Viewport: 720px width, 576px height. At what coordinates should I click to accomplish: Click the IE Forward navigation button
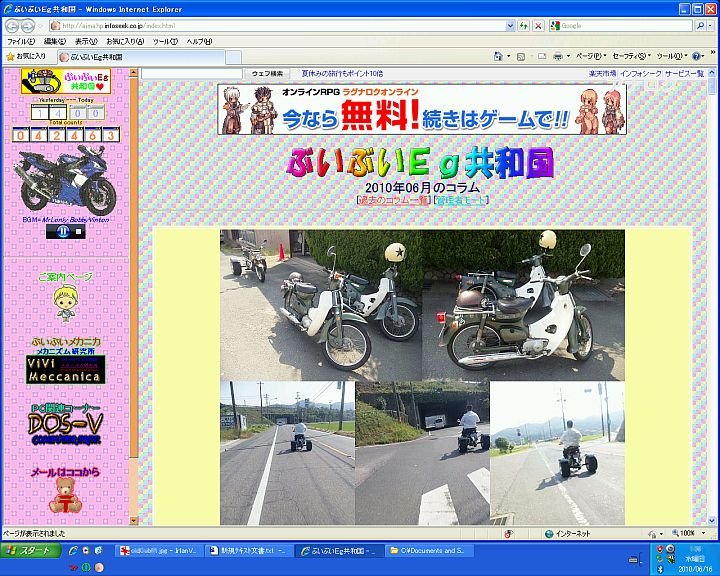coord(28,26)
